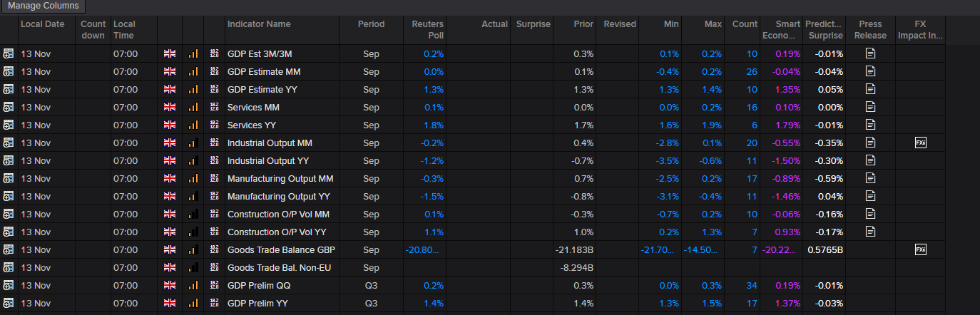Click FX impact icon for Goods Trade Balance
Viewport: 980px width, 315px height.
click(x=920, y=249)
